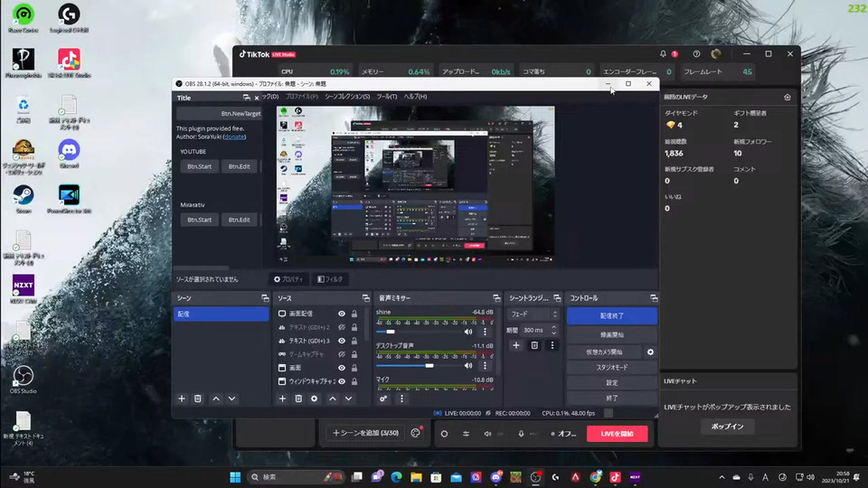Add a transition with plus icon
868x488 pixels.
(x=516, y=345)
